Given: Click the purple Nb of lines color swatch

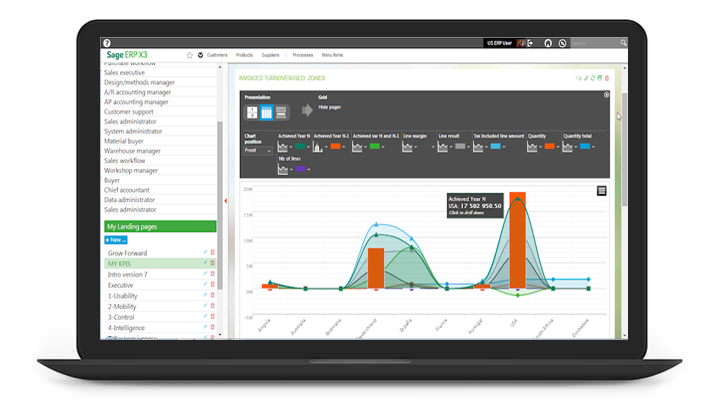Looking at the screenshot, I should (300, 169).
